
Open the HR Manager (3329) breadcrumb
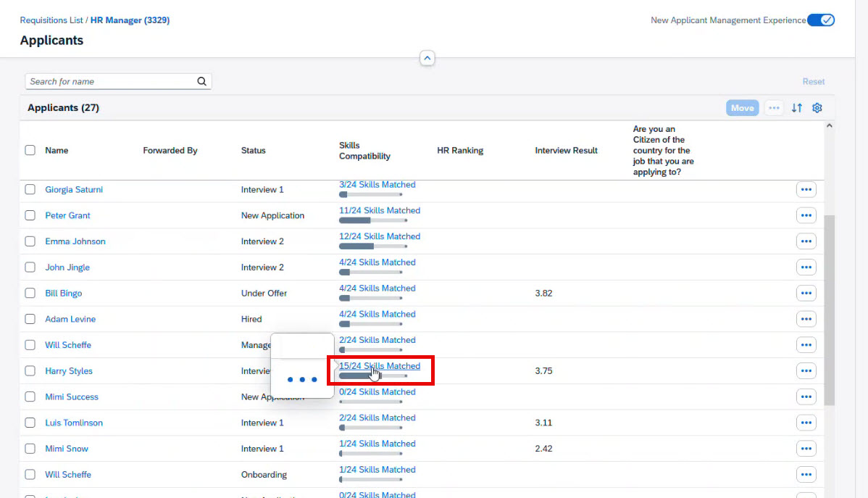[130, 20]
